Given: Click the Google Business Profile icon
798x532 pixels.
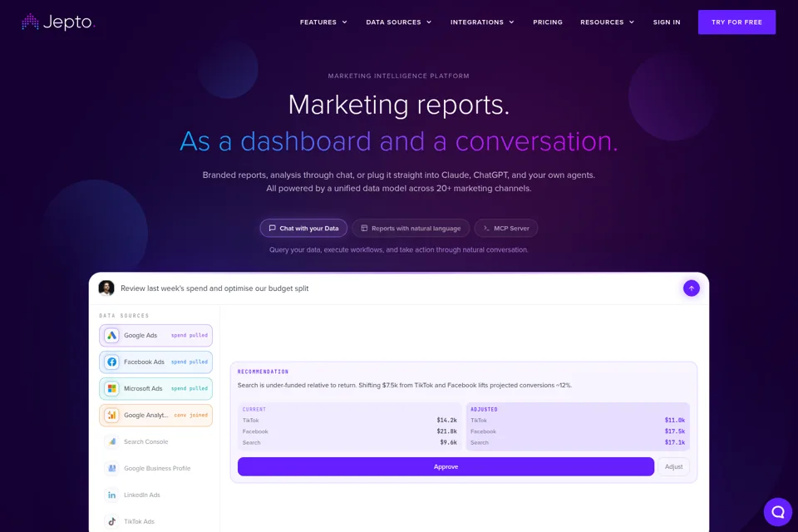Looking at the screenshot, I should [111, 468].
